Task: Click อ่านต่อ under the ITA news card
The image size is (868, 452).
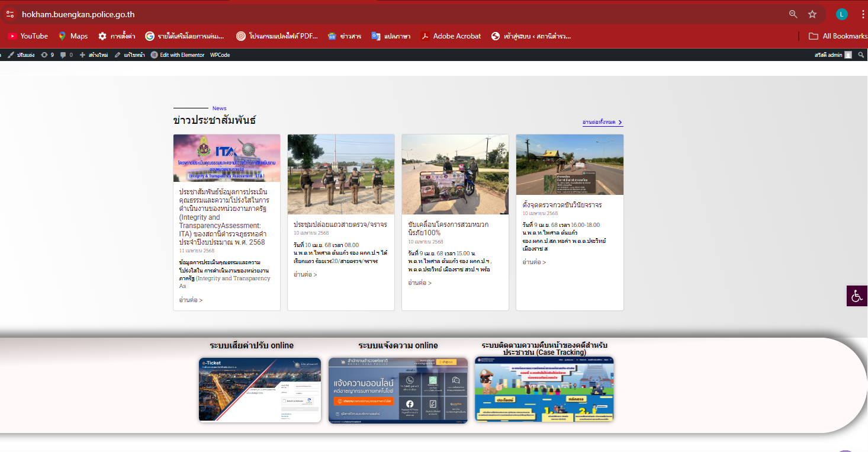Action: [191, 300]
